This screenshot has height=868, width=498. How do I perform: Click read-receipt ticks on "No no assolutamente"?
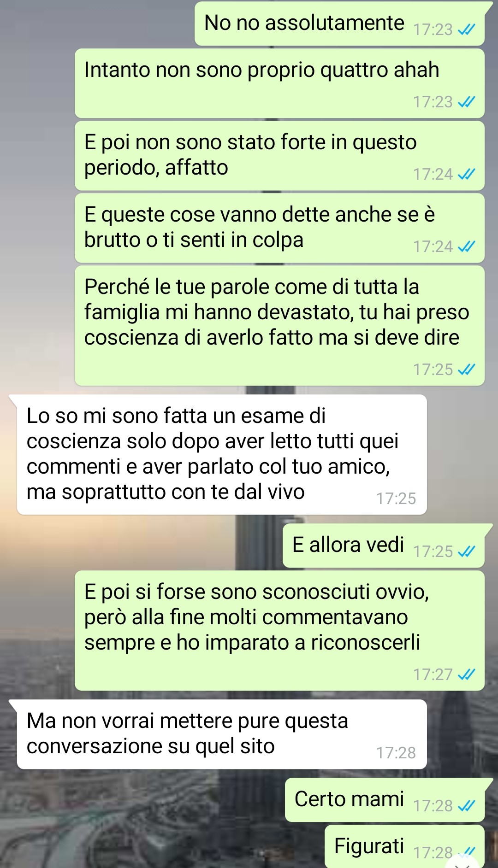466,30
